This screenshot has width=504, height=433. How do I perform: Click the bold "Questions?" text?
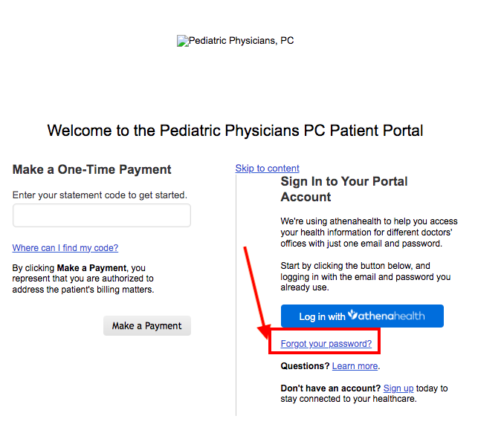[x=305, y=366]
